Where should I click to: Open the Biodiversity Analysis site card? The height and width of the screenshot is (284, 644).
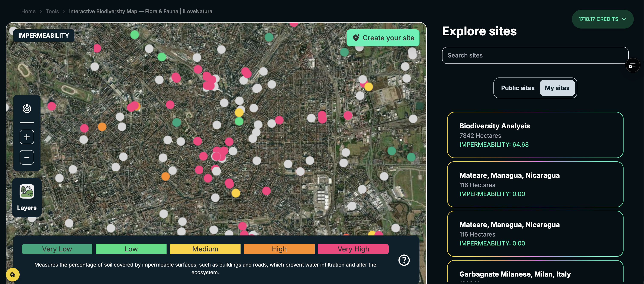tap(535, 135)
